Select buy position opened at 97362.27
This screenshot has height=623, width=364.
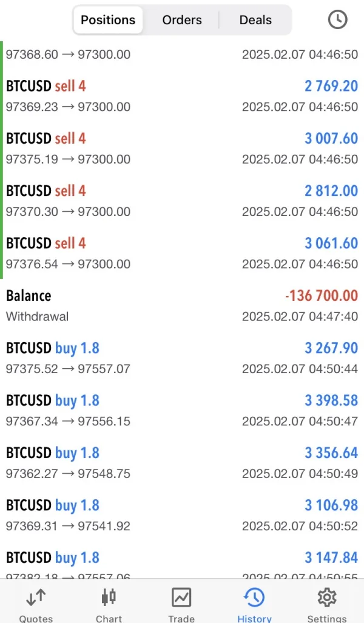click(182, 463)
